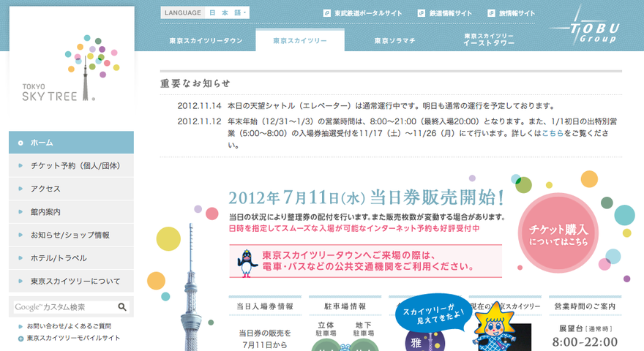Click the purple 雅 circle icon
Viewport: 644px width, 351px height.
coord(424,341)
